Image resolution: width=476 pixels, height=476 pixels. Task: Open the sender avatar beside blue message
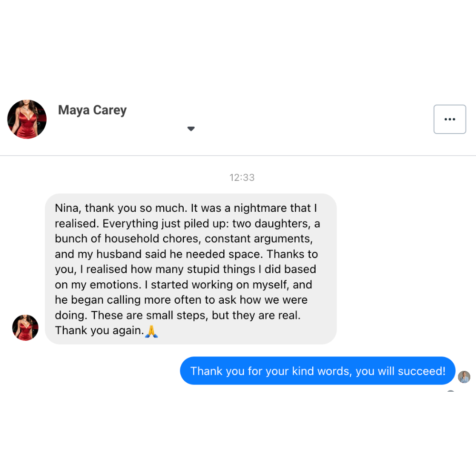[464, 377]
